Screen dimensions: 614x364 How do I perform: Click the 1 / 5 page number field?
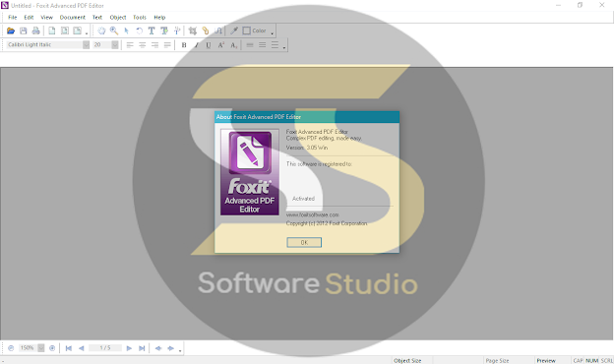pyautogui.click(x=105, y=348)
